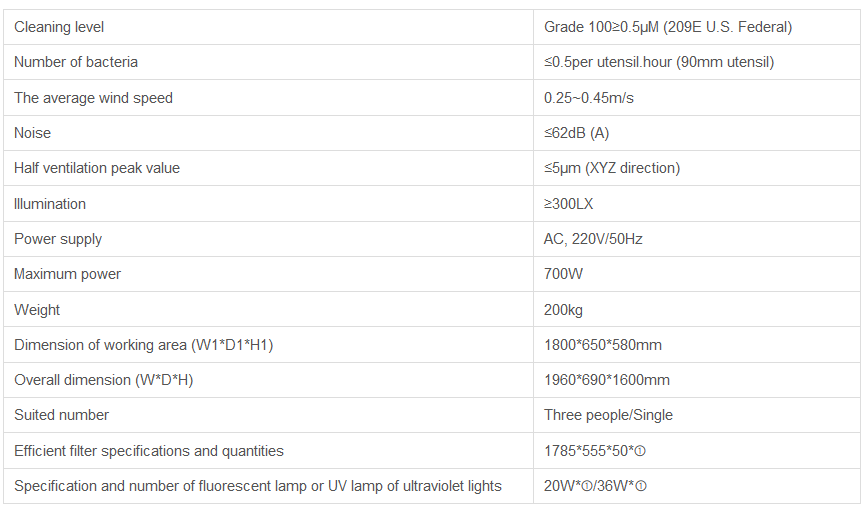Image resolution: width=868 pixels, height=519 pixels.
Task: Click the "Noise" row label
Action: (32, 133)
